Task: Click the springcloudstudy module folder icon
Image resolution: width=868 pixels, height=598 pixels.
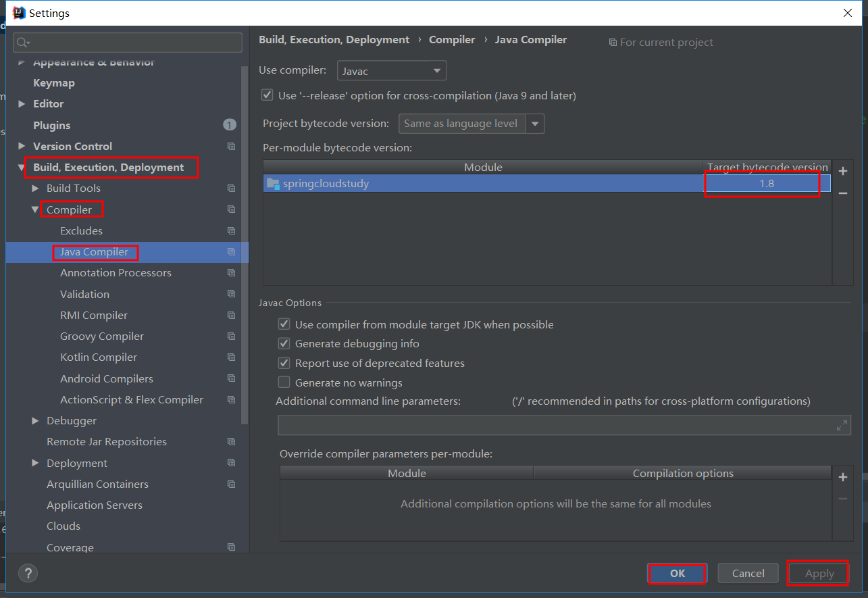Action: 273,184
